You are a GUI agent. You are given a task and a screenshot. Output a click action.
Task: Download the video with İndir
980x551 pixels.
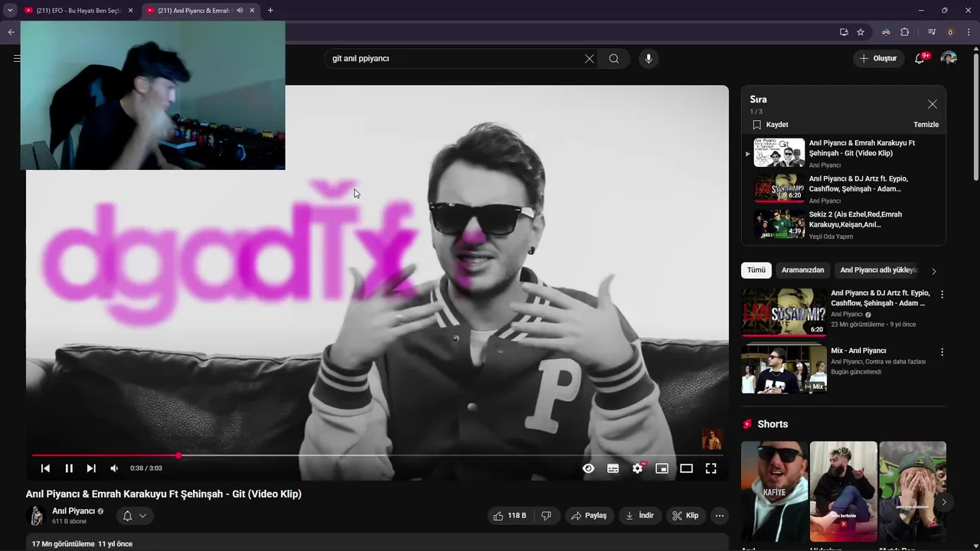[640, 516]
